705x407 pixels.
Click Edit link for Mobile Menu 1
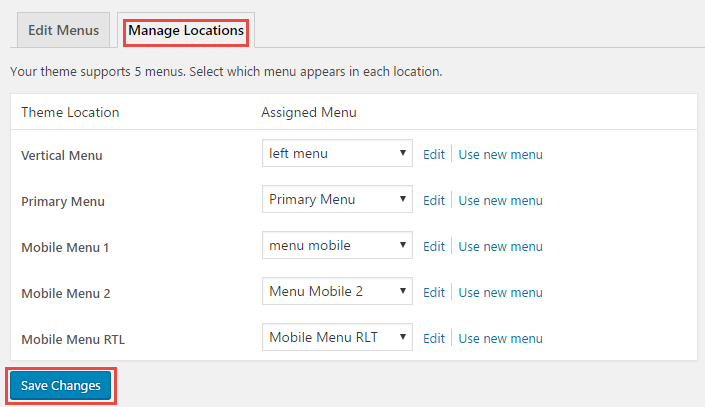coord(433,246)
